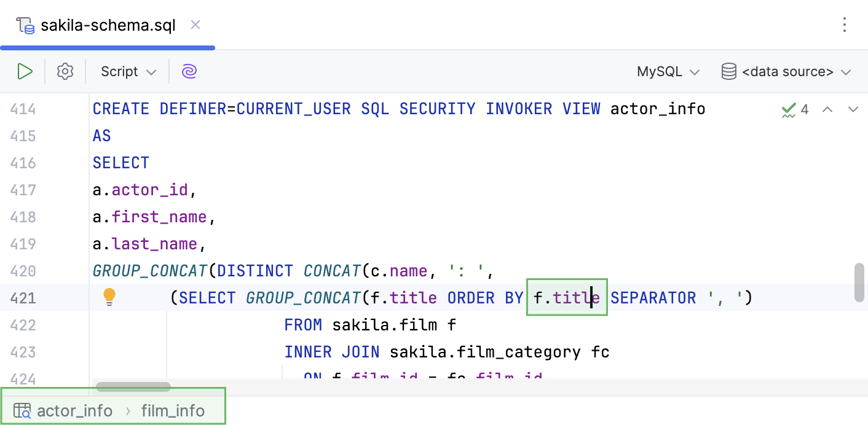The width and height of the screenshot is (868, 425).
Task: Jump to next highlighted problem arrow
Action: (x=853, y=110)
